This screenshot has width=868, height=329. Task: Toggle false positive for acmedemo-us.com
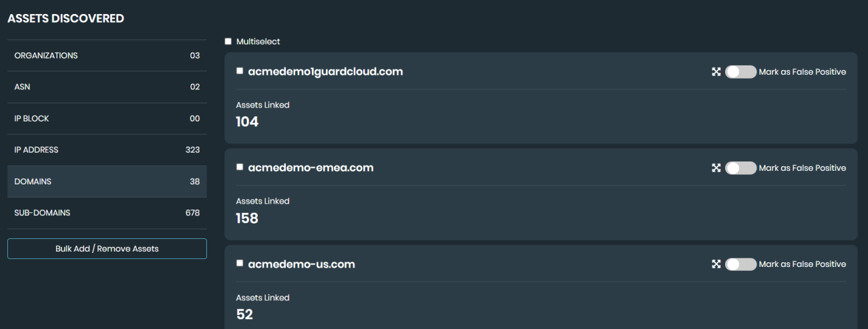click(740, 264)
